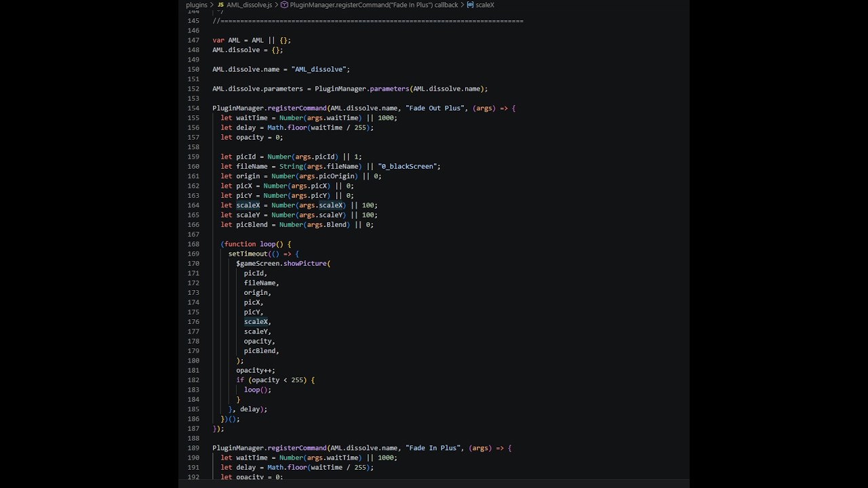Click the "Fade Out Plus" string
This screenshot has width=868, height=488.
(435, 108)
